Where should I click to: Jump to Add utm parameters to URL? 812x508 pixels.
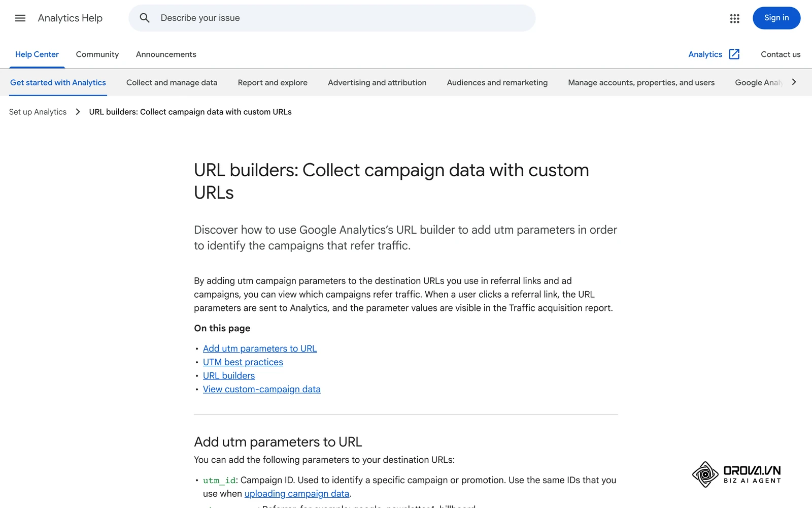[260, 348]
